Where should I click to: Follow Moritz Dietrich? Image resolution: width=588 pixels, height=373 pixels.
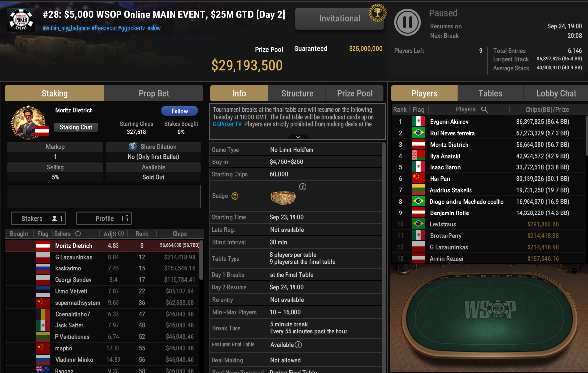[179, 111]
